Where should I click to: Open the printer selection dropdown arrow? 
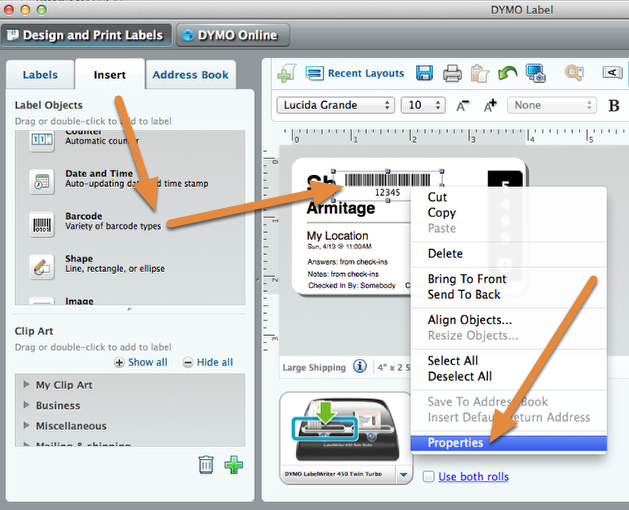pos(404,475)
